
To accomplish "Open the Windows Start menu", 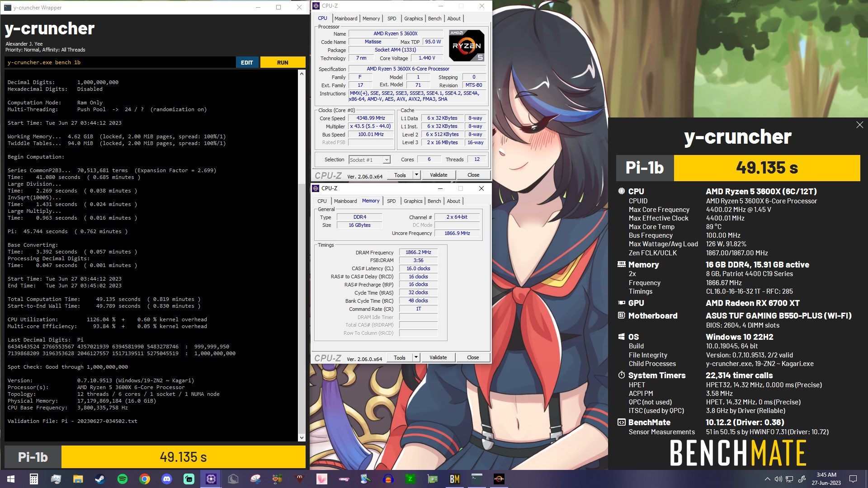I will 11,479.
